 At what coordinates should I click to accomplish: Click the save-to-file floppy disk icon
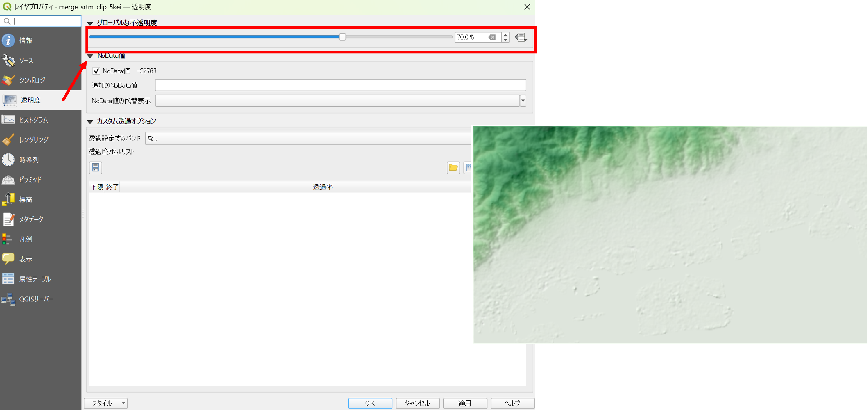coord(95,168)
